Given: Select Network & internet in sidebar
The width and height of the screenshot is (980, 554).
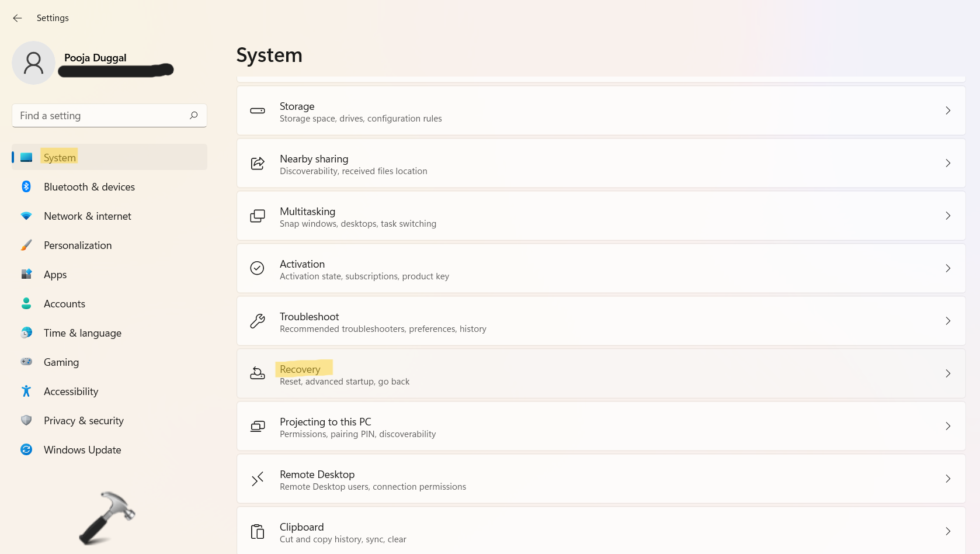Looking at the screenshot, I should coord(88,216).
